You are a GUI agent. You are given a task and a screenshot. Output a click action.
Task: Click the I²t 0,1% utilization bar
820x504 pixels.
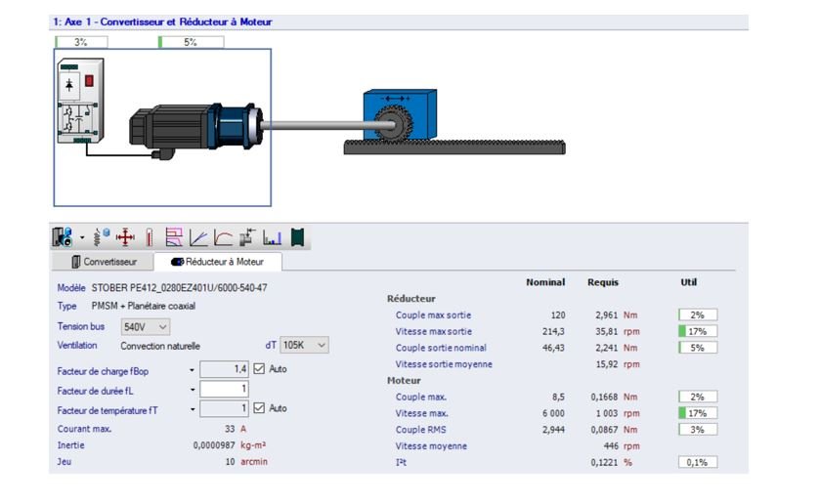[x=698, y=462]
